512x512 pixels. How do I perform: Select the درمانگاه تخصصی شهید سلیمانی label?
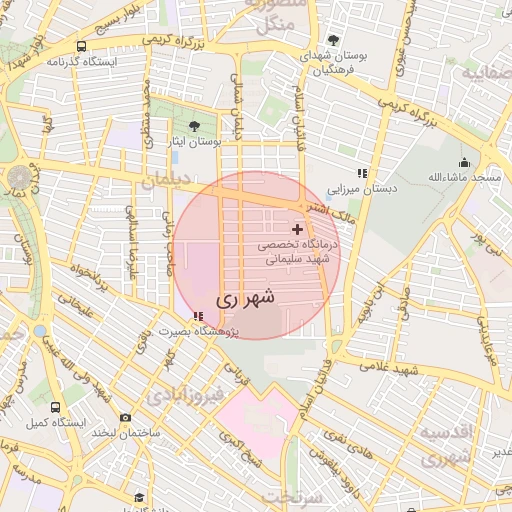(297, 252)
